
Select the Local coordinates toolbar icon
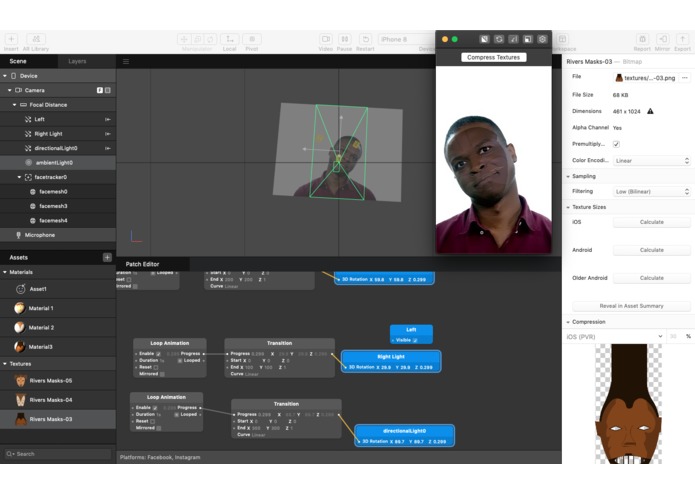coord(230,39)
